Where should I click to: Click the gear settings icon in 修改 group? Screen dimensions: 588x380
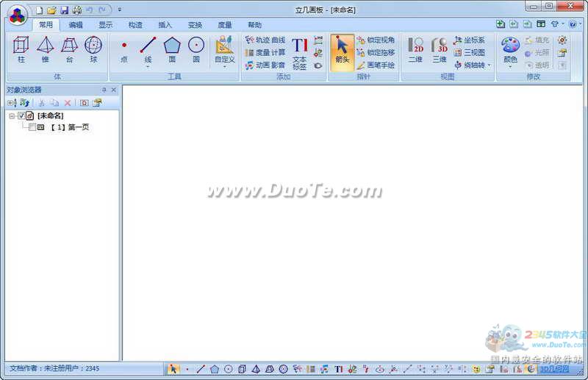tap(562, 40)
